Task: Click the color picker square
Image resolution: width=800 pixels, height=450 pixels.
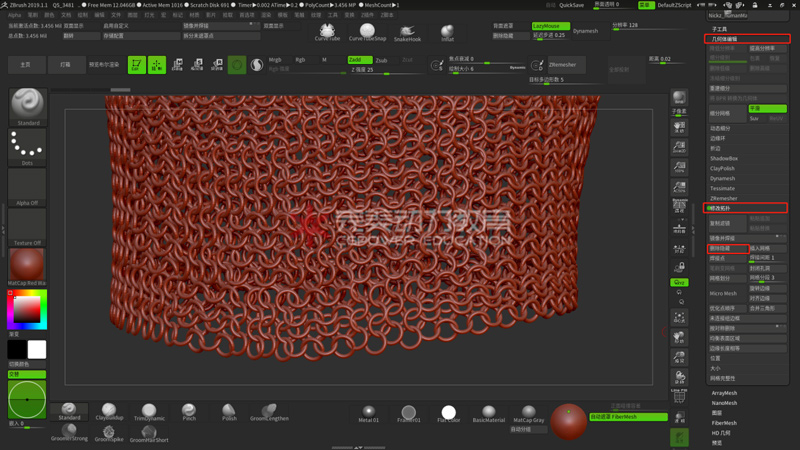Action: click(x=26, y=310)
